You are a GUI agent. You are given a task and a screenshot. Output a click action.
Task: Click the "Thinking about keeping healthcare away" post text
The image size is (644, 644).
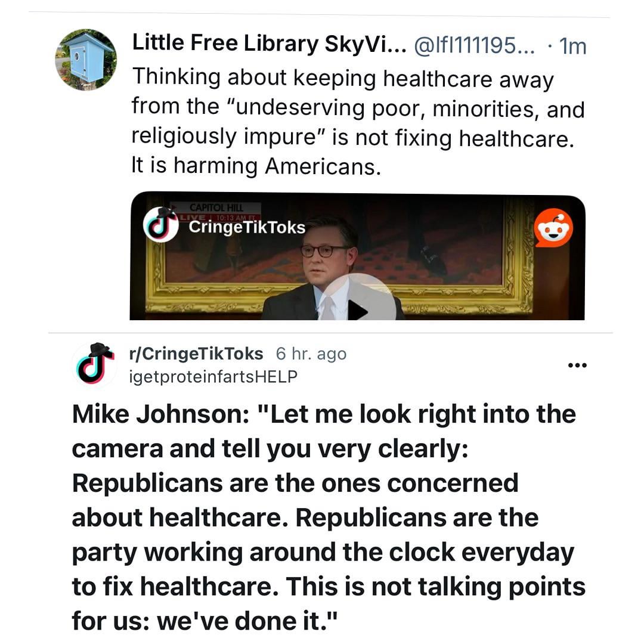[x=342, y=79]
